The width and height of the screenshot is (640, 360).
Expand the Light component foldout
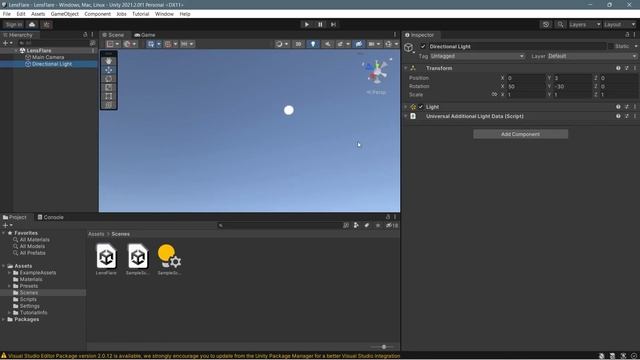[x=406, y=107]
